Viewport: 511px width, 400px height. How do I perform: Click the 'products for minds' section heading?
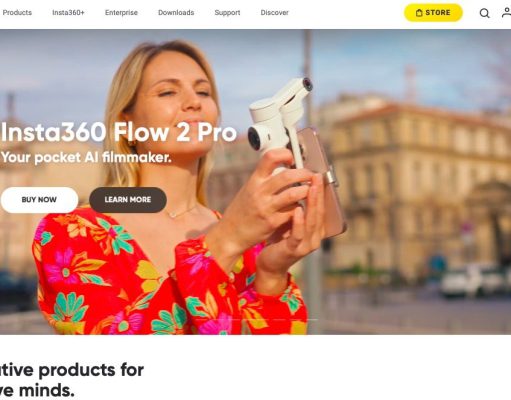pos(72,380)
